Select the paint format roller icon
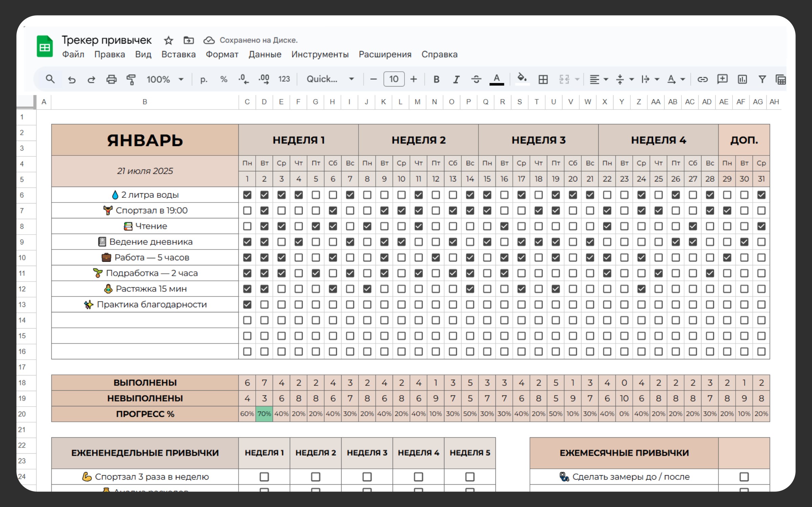 [131, 79]
